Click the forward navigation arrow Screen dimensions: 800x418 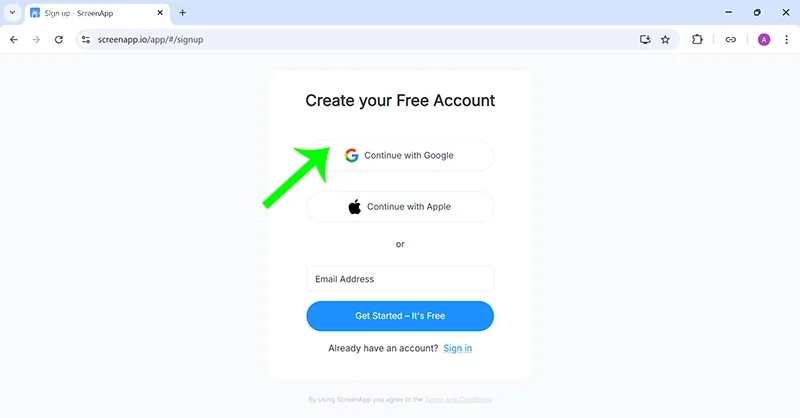[x=36, y=39]
